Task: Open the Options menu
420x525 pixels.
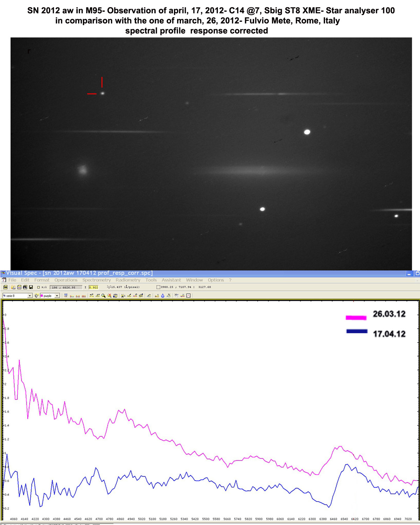Action: pyautogui.click(x=216, y=280)
